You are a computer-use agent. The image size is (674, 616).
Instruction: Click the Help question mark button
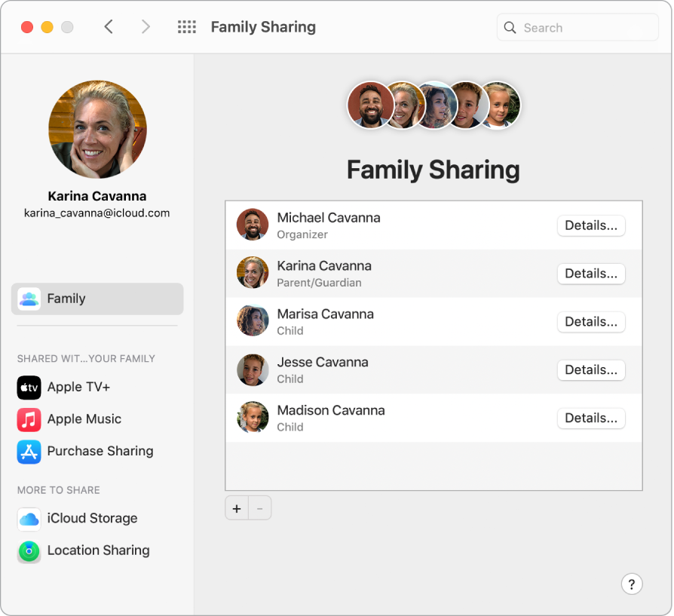tap(632, 584)
